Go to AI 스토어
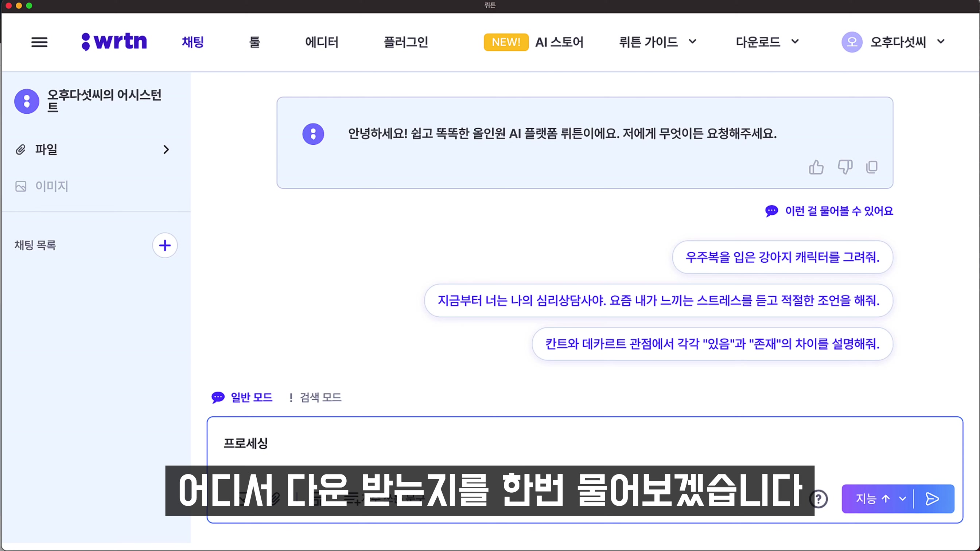Viewport: 980px width, 551px height. point(559,42)
